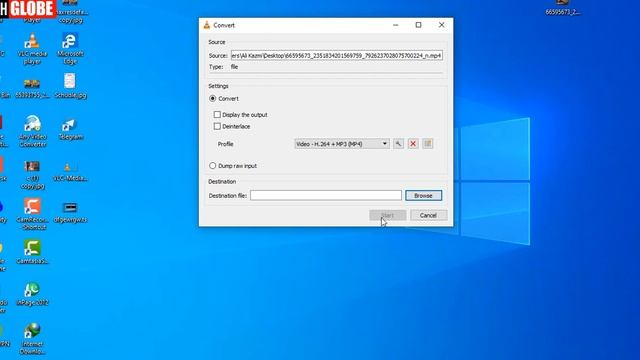This screenshot has height=360, width=640.
Task: Select the Convert radio button
Action: point(212,98)
